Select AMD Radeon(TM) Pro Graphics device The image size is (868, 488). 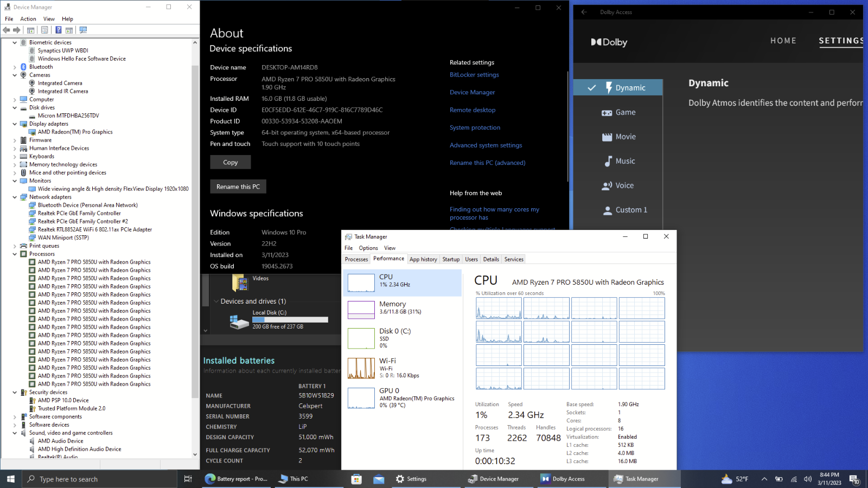tap(75, 132)
